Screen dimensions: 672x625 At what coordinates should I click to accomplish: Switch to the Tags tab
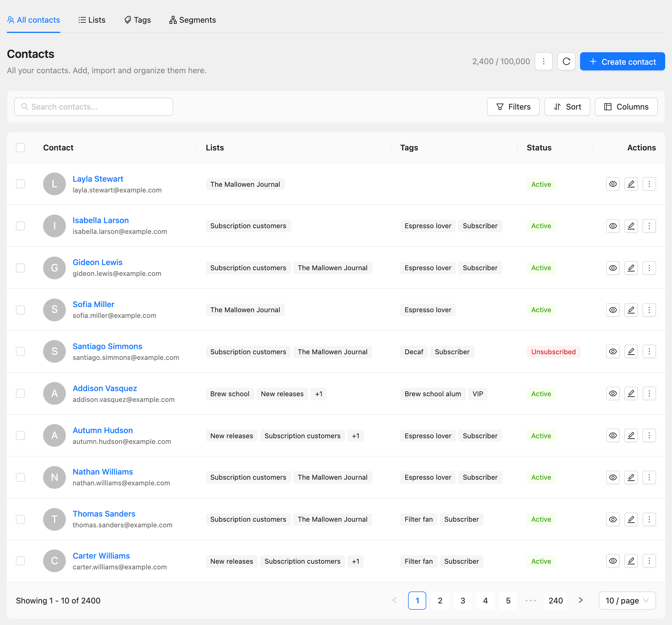[x=137, y=20]
